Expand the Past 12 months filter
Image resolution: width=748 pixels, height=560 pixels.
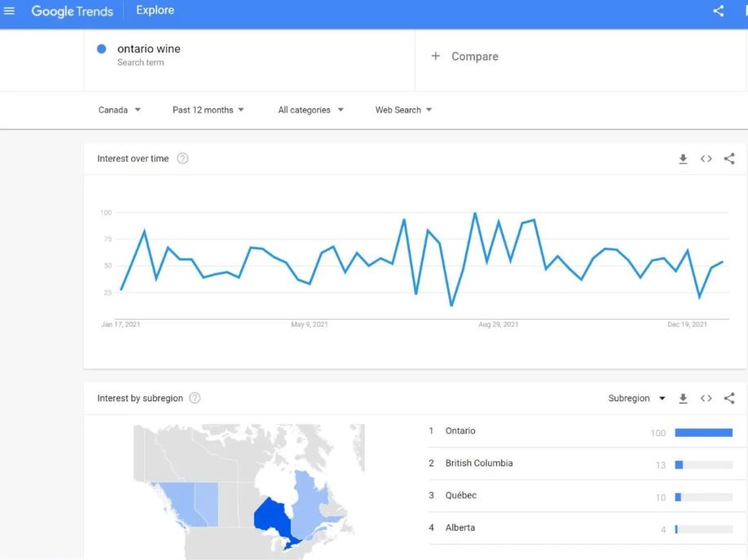[208, 110]
